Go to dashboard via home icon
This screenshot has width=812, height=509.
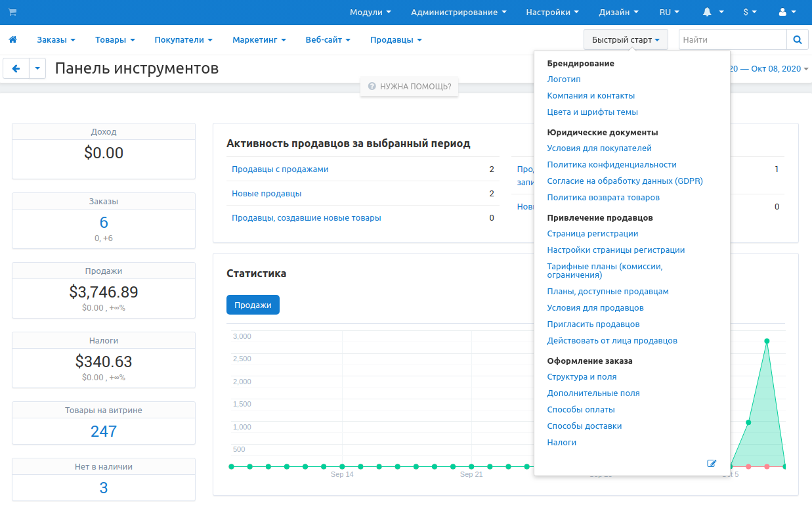click(12, 40)
